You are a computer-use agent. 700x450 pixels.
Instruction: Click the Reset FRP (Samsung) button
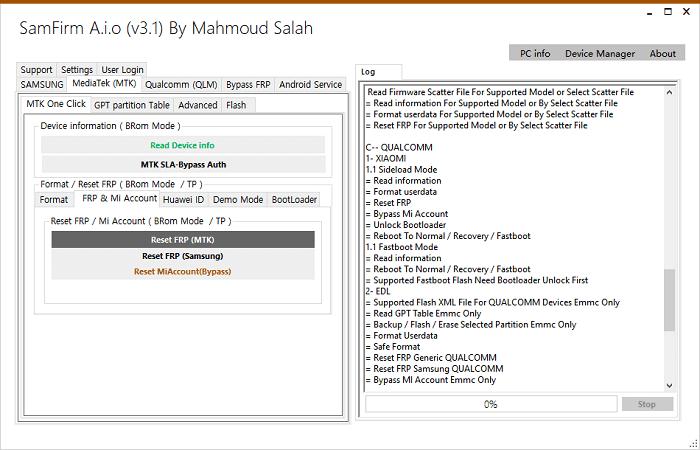(x=183, y=256)
